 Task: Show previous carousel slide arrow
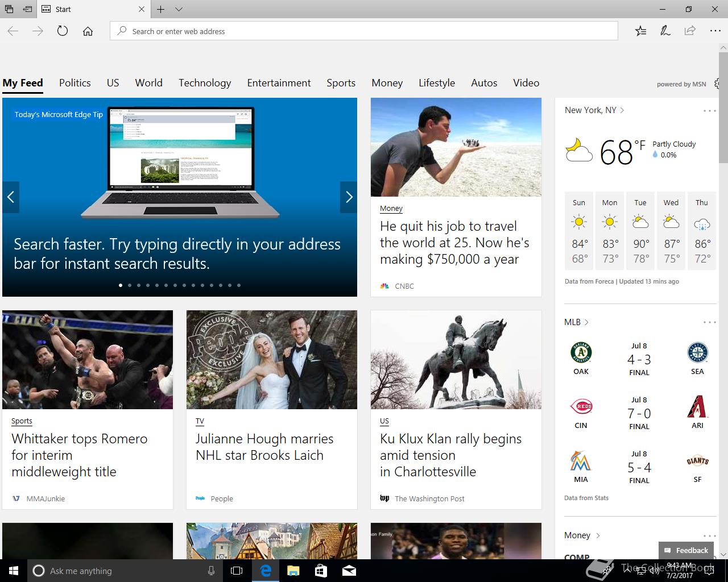click(x=11, y=197)
